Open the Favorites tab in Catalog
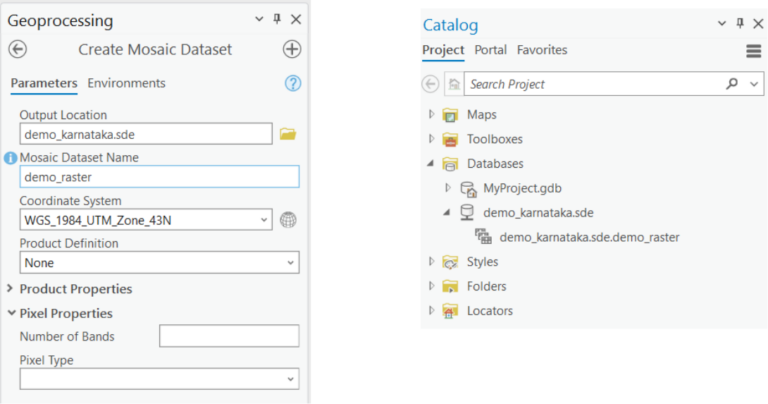The height and width of the screenshot is (404, 768). [x=541, y=50]
